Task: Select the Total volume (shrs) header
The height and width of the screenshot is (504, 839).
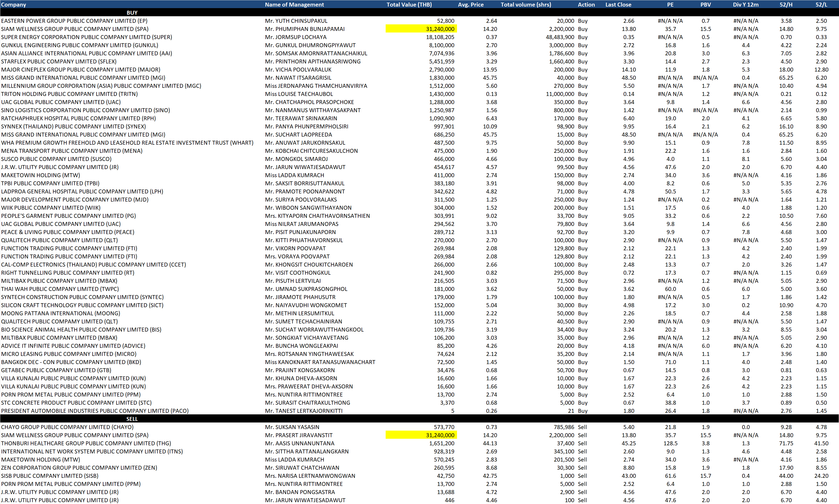Action: [525, 4]
